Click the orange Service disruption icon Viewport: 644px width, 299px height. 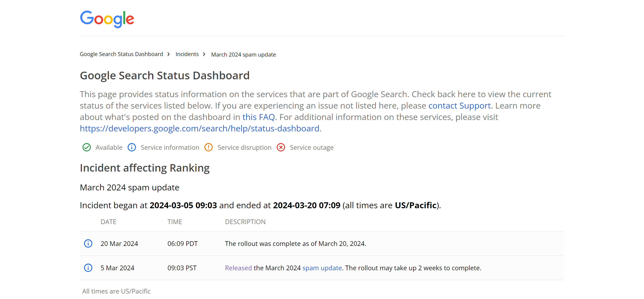[x=209, y=147]
